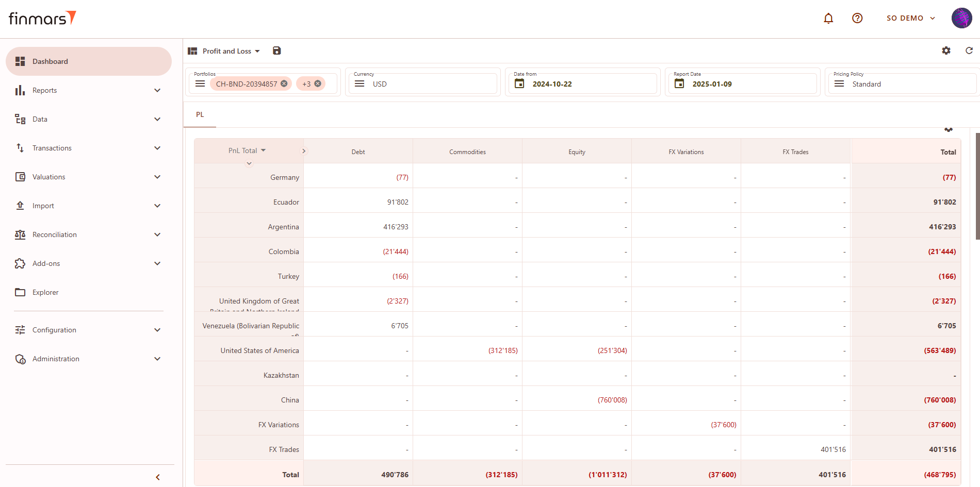The height and width of the screenshot is (487, 980).
Task: Open the Date from calendar picker
Action: click(519, 83)
